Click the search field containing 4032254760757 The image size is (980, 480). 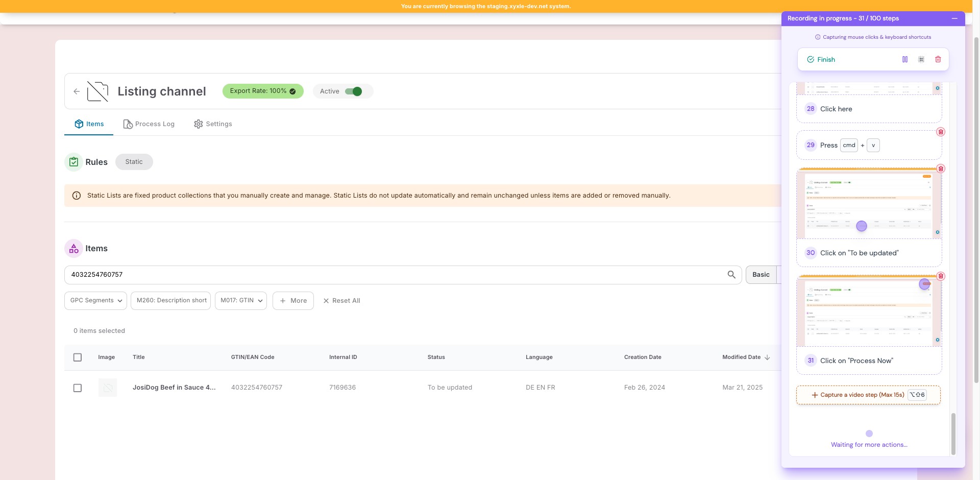click(x=393, y=275)
